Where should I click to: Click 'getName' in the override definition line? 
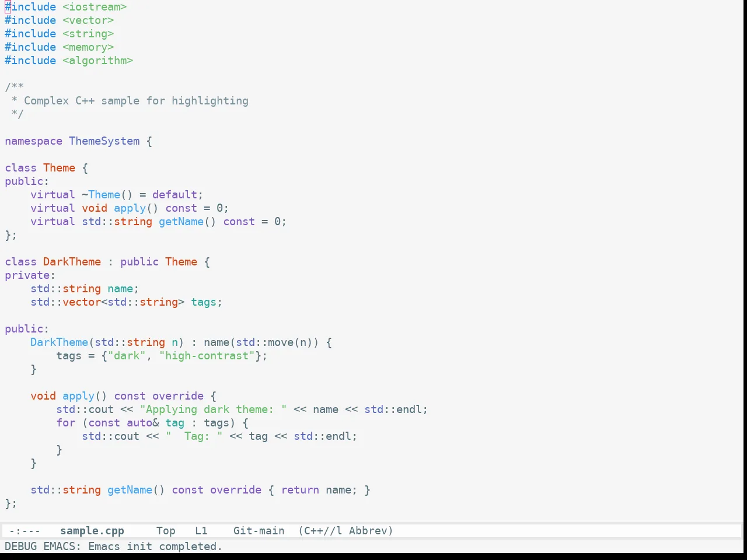click(130, 490)
